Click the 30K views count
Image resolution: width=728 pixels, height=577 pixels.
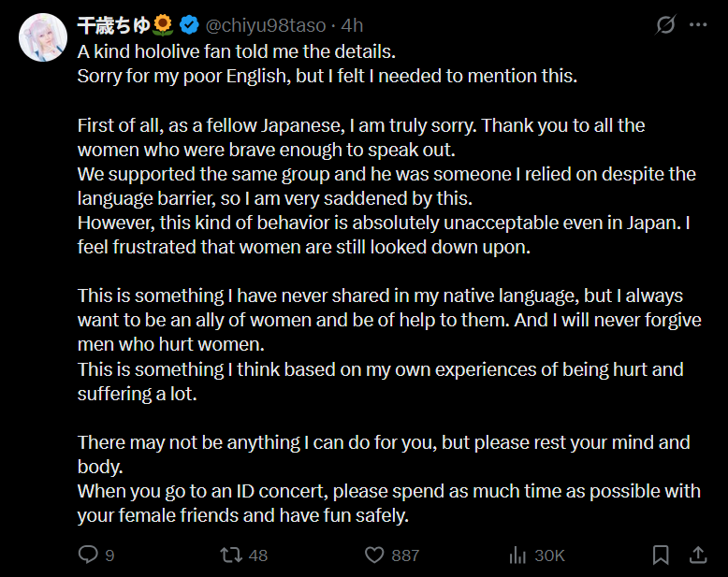(549, 555)
